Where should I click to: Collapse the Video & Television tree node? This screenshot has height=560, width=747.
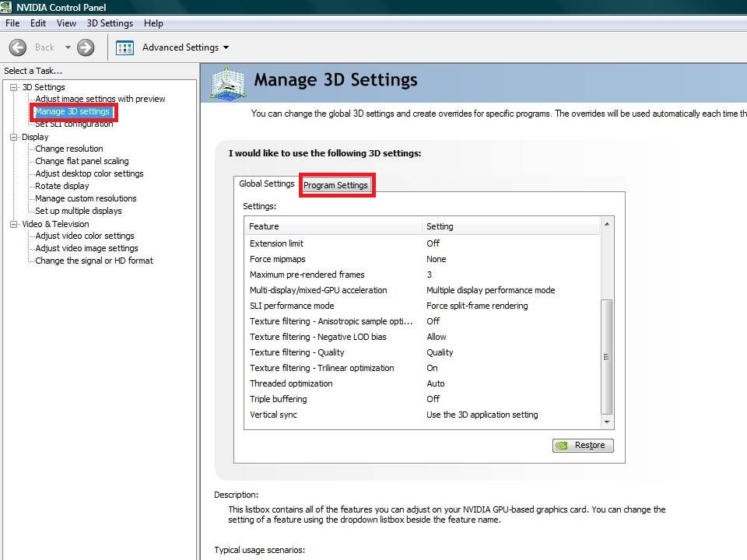(14, 224)
